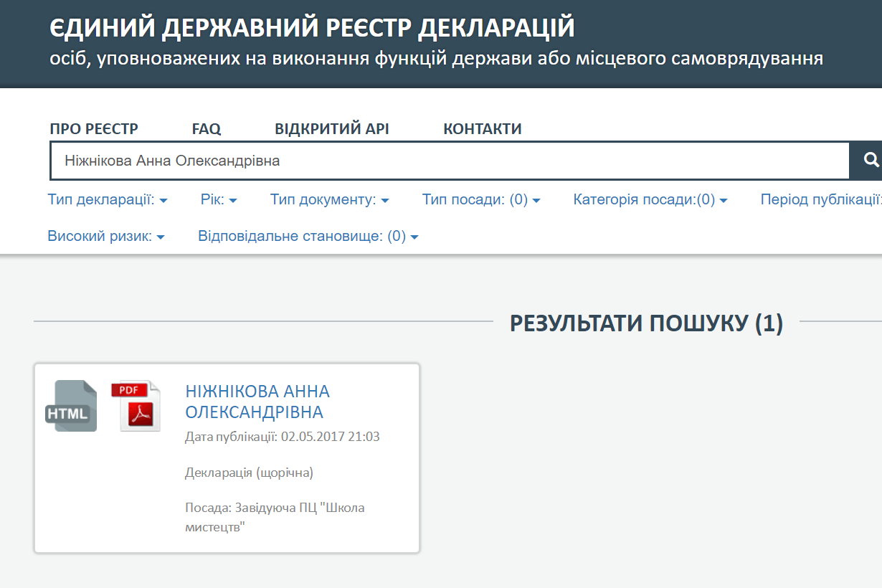Focus the search field with Ніжнікова Анна Олександрівна
882x588 pixels.
coord(450,161)
